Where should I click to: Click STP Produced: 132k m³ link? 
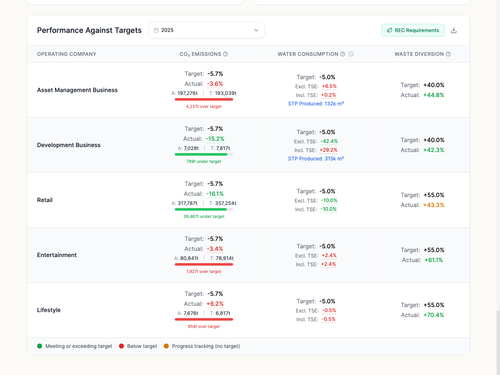coord(316,104)
